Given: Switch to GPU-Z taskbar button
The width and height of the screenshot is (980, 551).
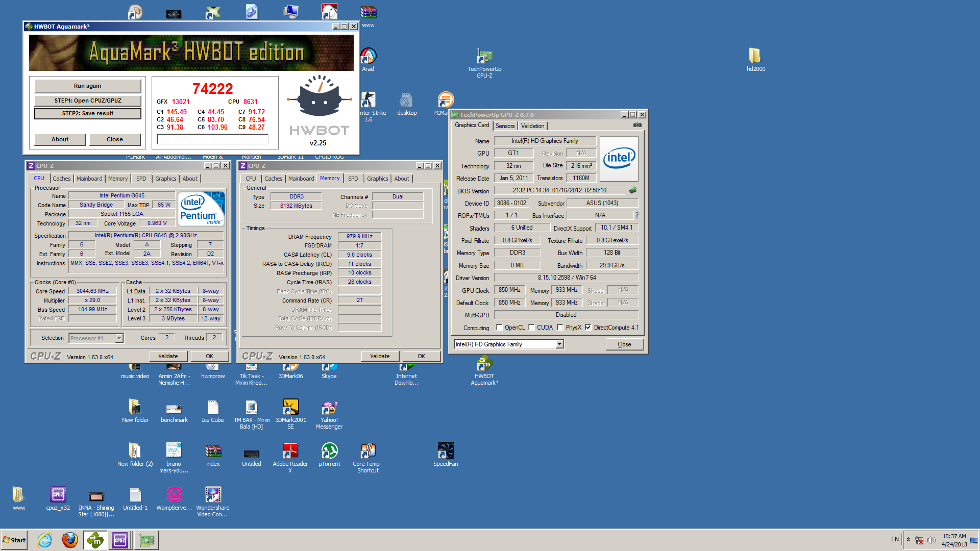Looking at the screenshot, I should [146, 540].
